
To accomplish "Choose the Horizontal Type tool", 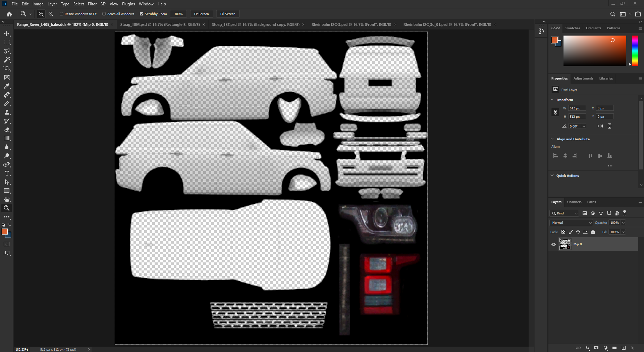I will click(7, 173).
